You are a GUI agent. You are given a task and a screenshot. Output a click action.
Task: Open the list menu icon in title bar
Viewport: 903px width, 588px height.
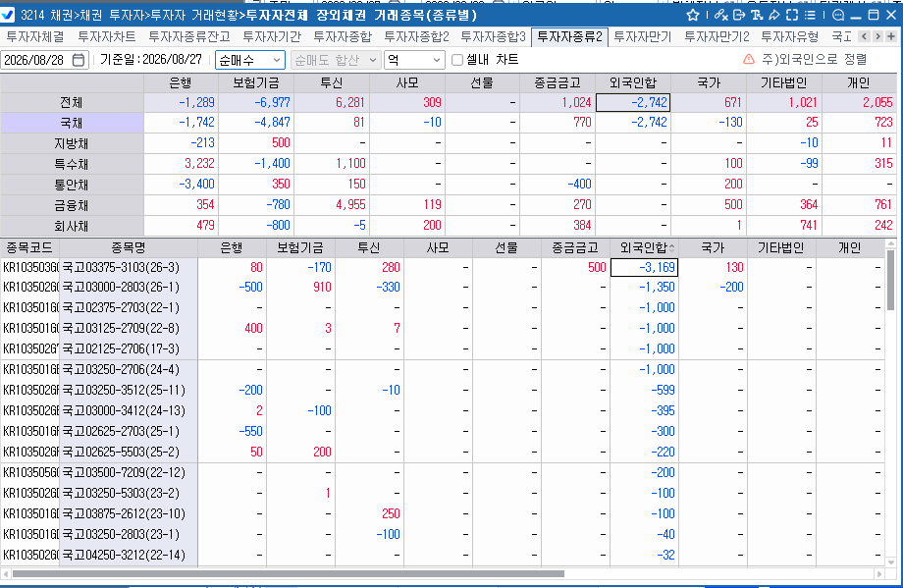click(811, 15)
